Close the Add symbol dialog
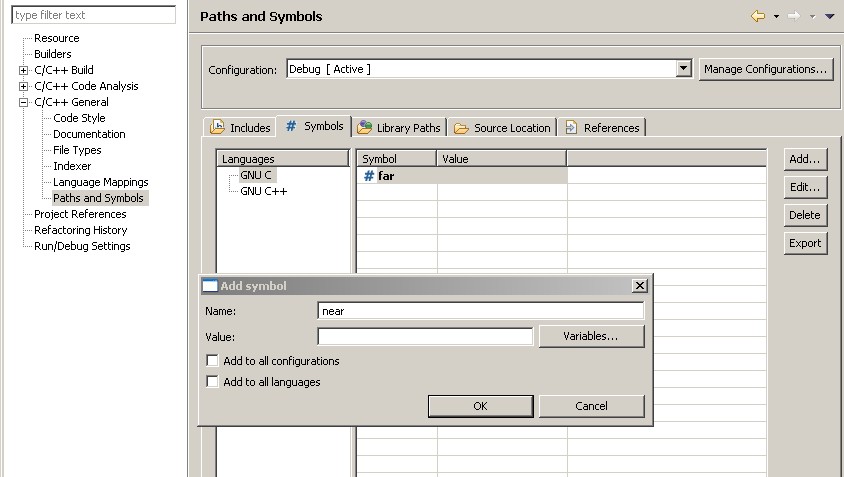This screenshot has width=844, height=477. tap(639, 285)
